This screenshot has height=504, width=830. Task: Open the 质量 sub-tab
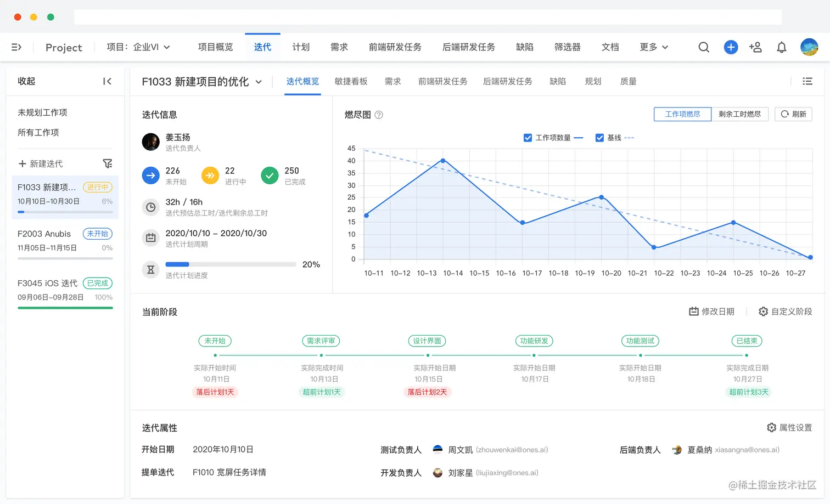pyautogui.click(x=629, y=81)
